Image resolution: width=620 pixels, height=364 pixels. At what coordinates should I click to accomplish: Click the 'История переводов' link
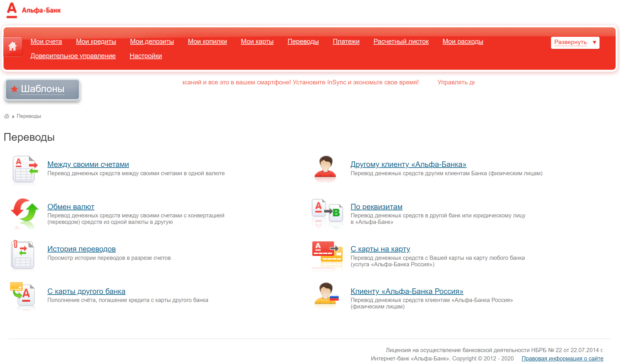81,249
